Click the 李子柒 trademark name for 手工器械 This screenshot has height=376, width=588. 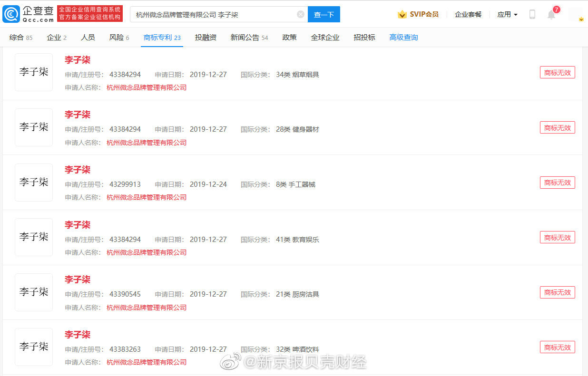77,170
